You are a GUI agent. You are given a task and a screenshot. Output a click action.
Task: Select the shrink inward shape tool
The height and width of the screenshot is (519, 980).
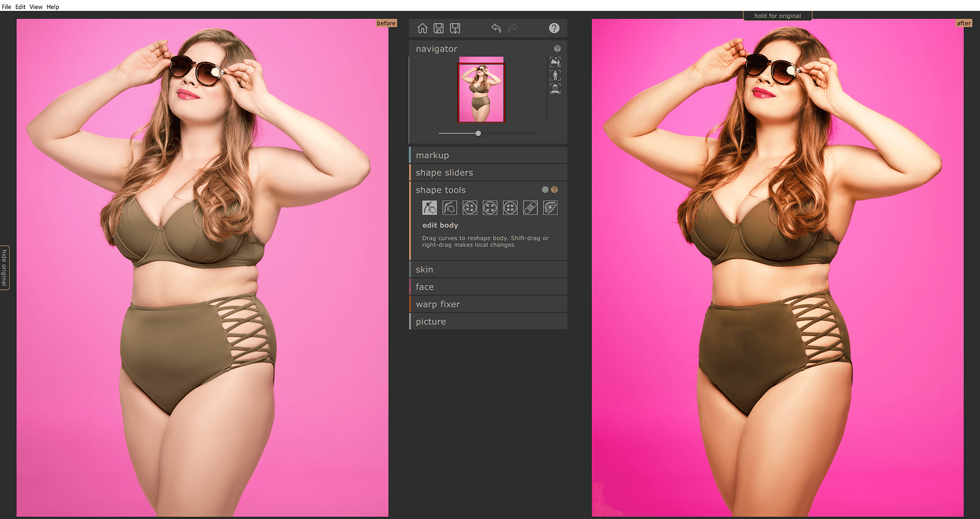[x=510, y=208]
